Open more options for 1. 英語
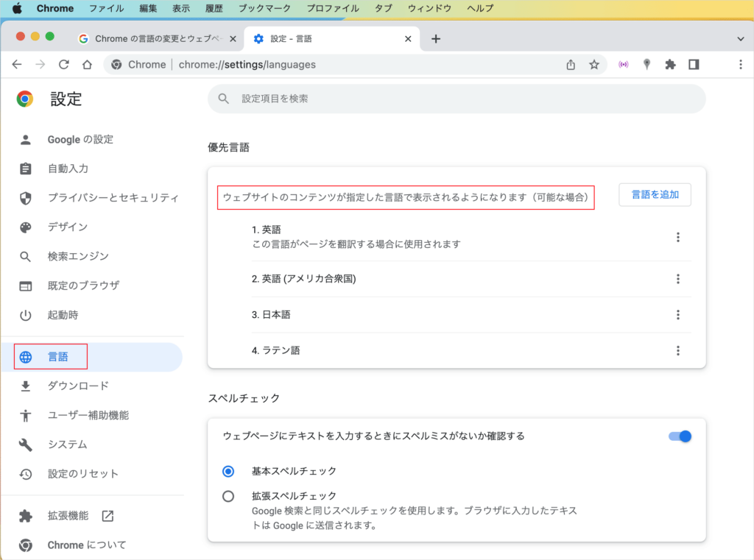This screenshot has height=560, width=754. [x=678, y=237]
